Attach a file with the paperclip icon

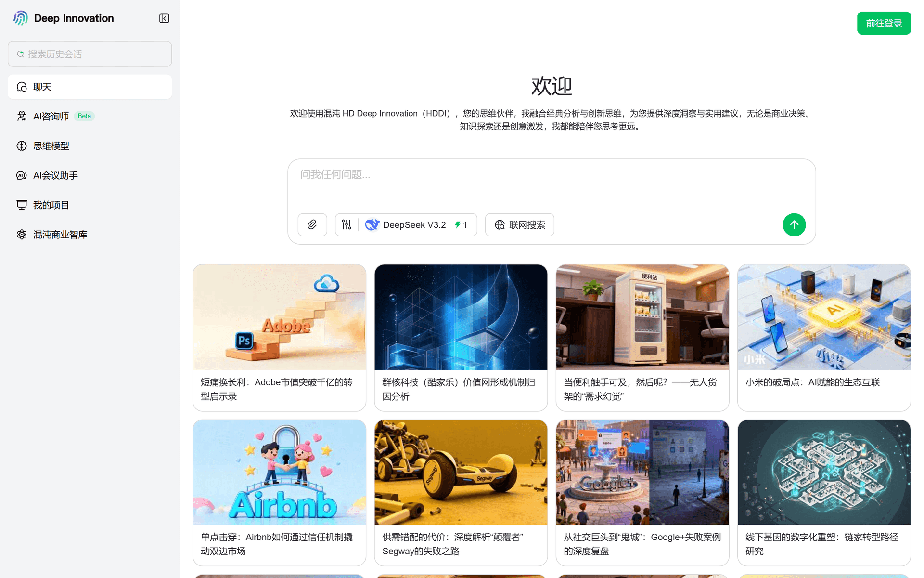pyautogui.click(x=312, y=225)
